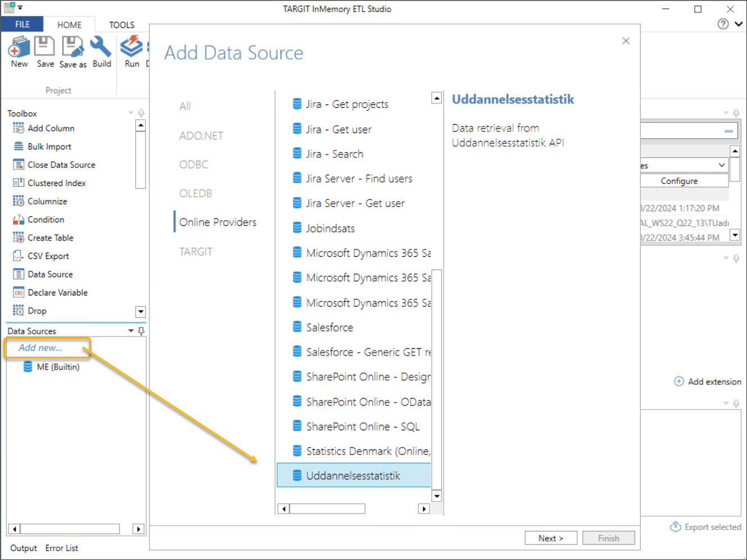
Task: Select ADO.NET category
Action: [201, 135]
